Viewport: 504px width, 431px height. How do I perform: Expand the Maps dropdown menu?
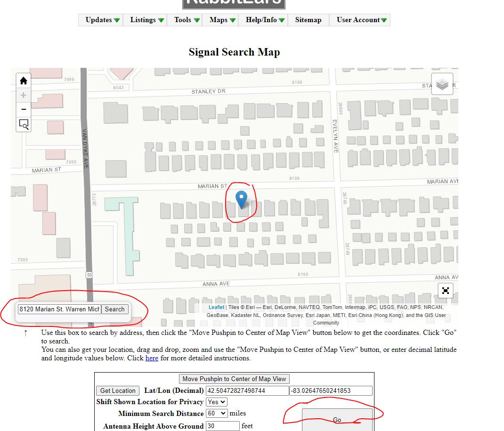(x=222, y=20)
